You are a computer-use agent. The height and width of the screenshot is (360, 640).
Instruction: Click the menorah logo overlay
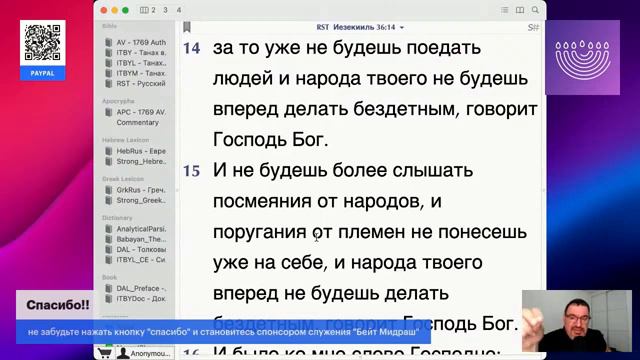tap(582, 58)
